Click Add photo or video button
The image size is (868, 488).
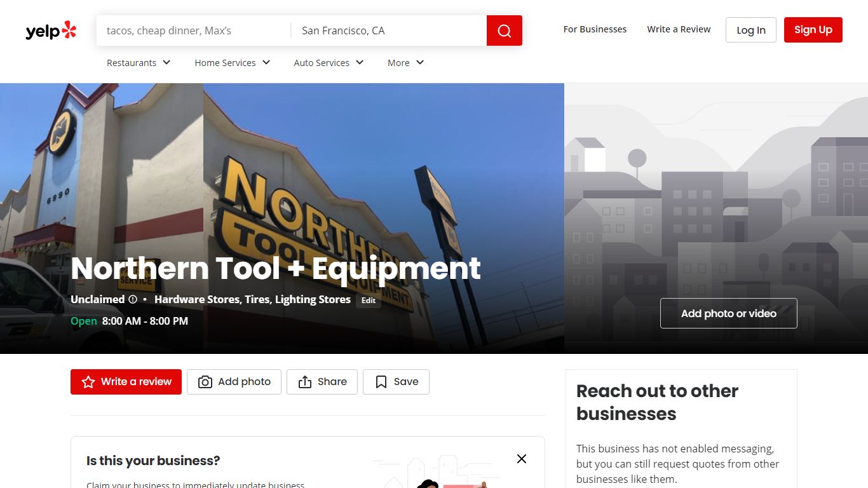(x=729, y=313)
